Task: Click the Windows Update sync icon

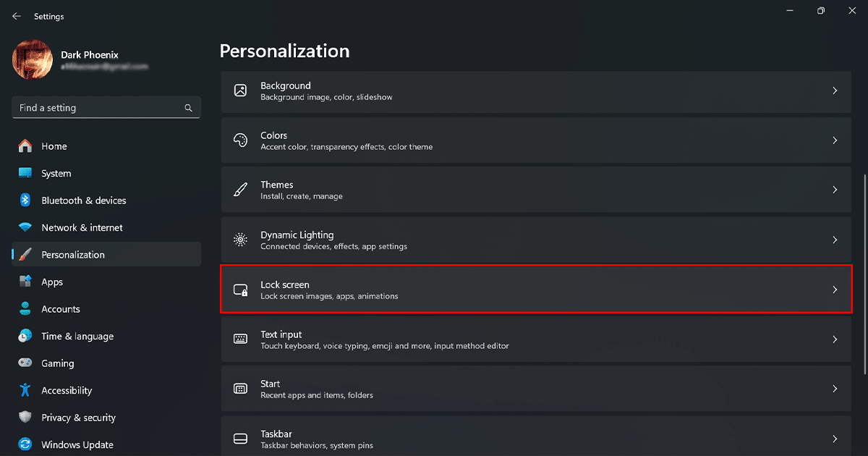Action: pyautogui.click(x=25, y=444)
